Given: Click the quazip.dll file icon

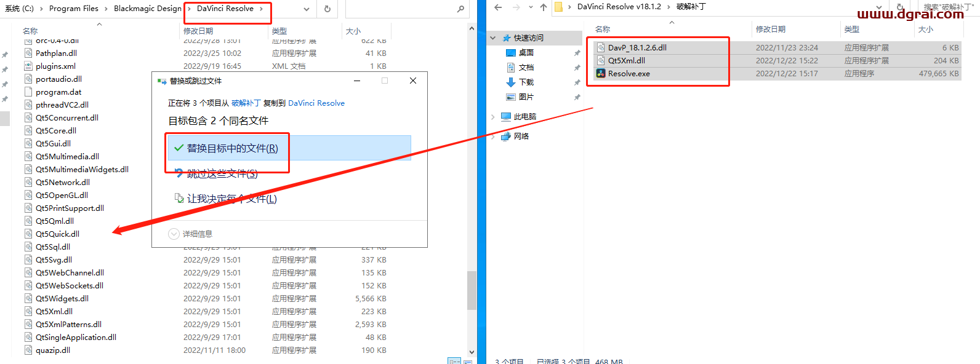Looking at the screenshot, I should click(x=28, y=350).
